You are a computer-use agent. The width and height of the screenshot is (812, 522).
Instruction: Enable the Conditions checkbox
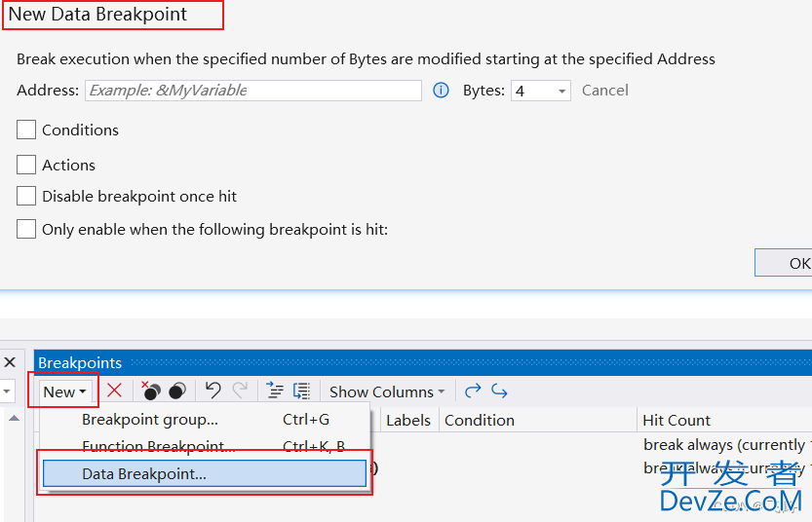pyautogui.click(x=26, y=130)
